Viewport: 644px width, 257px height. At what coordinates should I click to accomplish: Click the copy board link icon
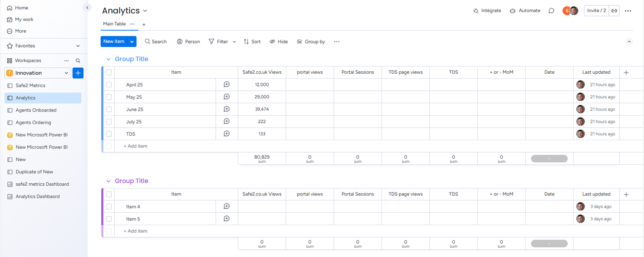614,11
